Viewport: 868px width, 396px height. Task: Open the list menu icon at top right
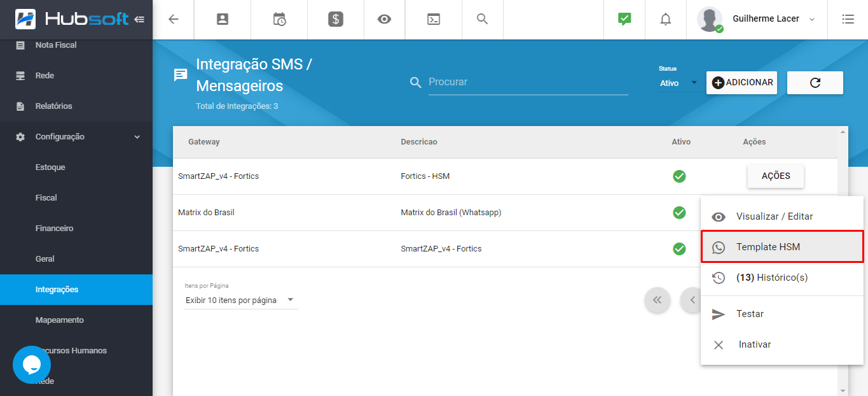pos(848,19)
